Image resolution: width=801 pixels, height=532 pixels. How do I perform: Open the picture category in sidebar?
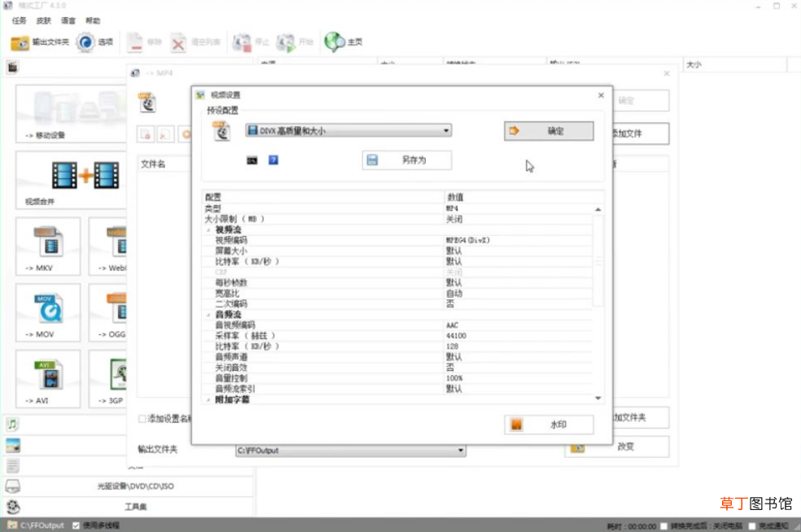tap(13, 445)
